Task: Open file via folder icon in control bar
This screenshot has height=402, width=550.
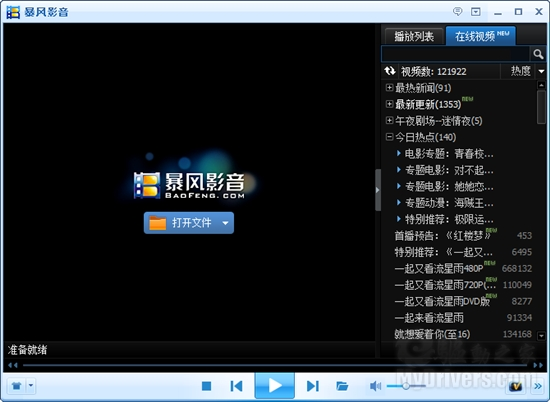Action: (342, 386)
